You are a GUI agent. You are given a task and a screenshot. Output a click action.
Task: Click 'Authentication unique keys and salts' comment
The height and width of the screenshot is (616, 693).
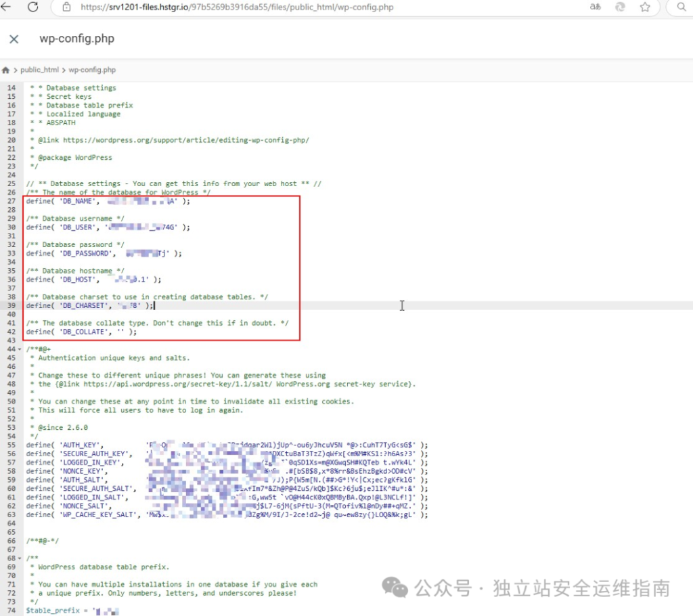(x=110, y=358)
